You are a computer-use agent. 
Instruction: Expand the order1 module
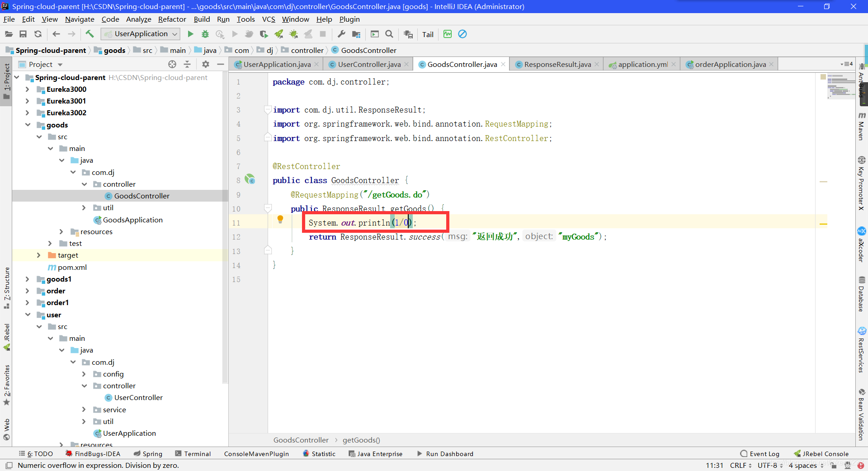click(27, 302)
